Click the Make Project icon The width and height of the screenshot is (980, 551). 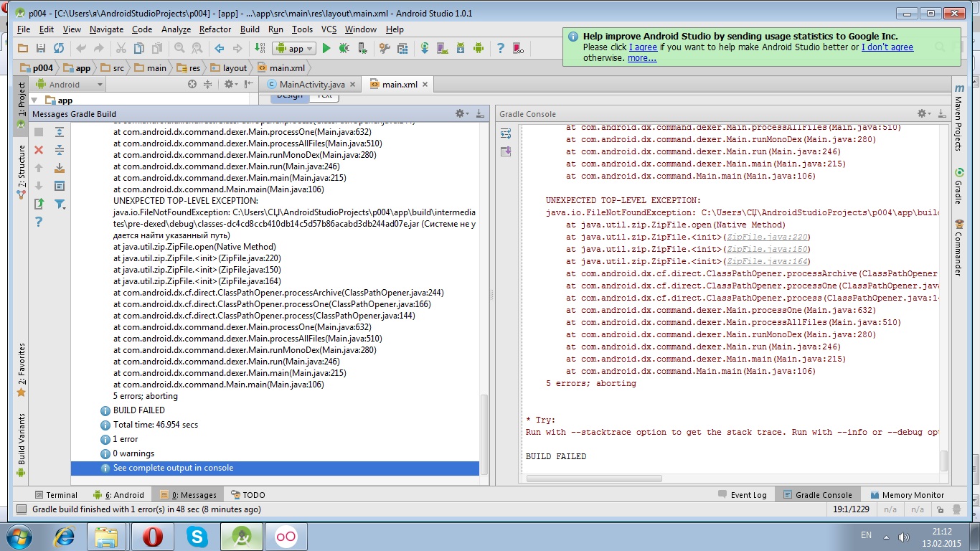coord(260,48)
